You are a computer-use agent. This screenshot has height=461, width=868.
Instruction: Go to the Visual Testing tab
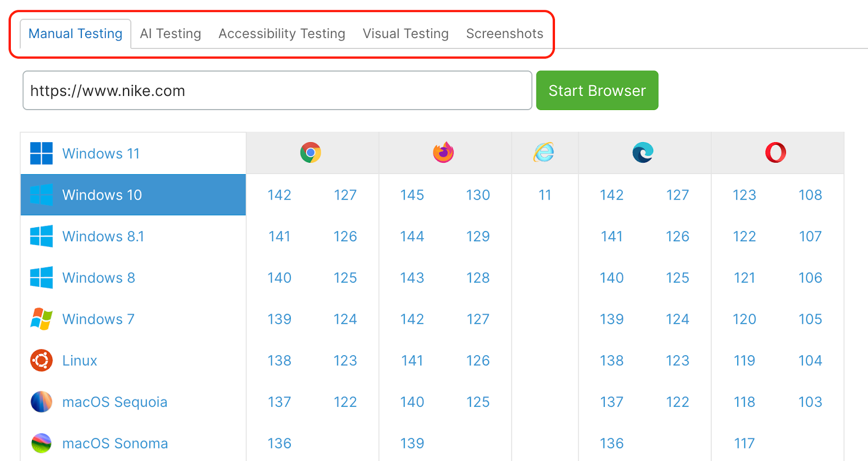click(x=405, y=34)
